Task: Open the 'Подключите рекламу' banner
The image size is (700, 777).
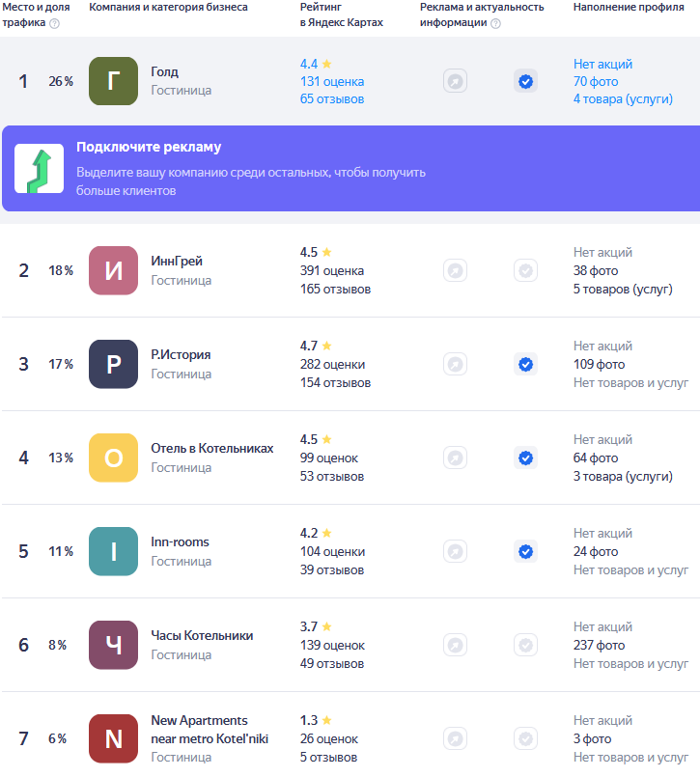Action: [x=351, y=169]
